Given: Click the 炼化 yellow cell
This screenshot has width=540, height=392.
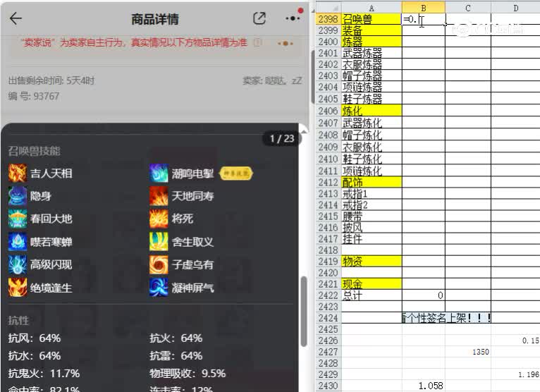Looking at the screenshot, I should click(x=372, y=111).
